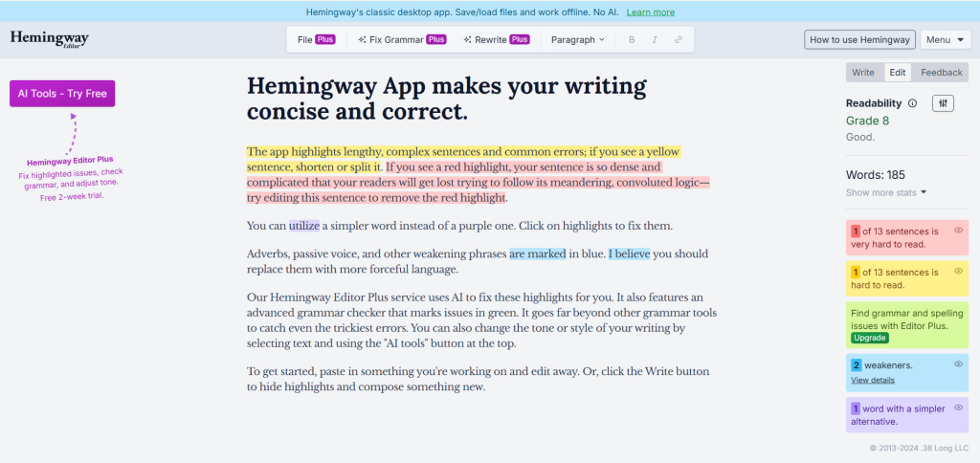Open How to use Hemingway
Image resolution: width=980 pixels, height=463 pixels.
pyautogui.click(x=859, y=39)
